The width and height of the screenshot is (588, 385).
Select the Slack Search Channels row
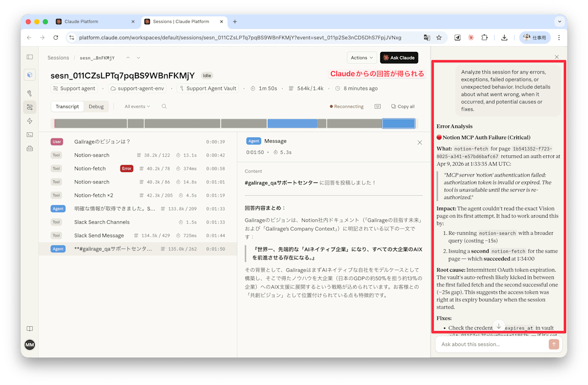(x=138, y=222)
